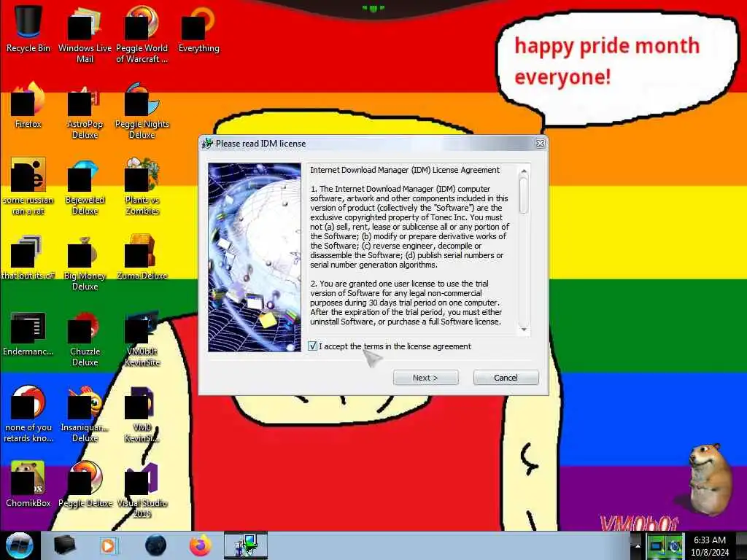This screenshot has height=560, width=747.
Task: Show hidden tray icons arrow
Action: 638,545
